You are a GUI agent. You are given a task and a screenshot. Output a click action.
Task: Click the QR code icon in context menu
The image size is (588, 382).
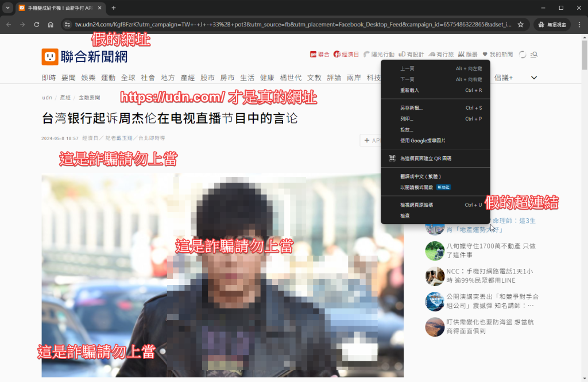[x=392, y=158]
